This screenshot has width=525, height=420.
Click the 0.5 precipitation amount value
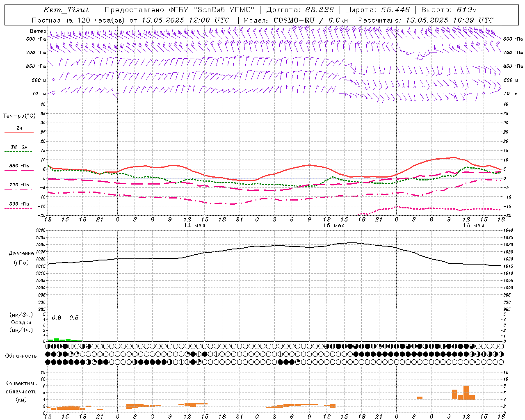pos(74,318)
